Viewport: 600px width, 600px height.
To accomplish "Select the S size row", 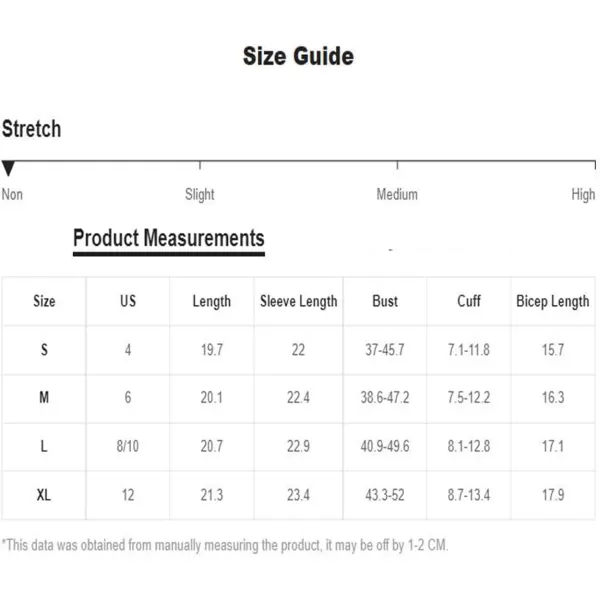I will 44,350.
